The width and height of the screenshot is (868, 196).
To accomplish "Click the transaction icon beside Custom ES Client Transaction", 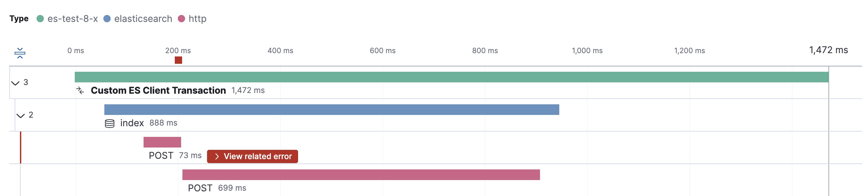I will point(80,90).
